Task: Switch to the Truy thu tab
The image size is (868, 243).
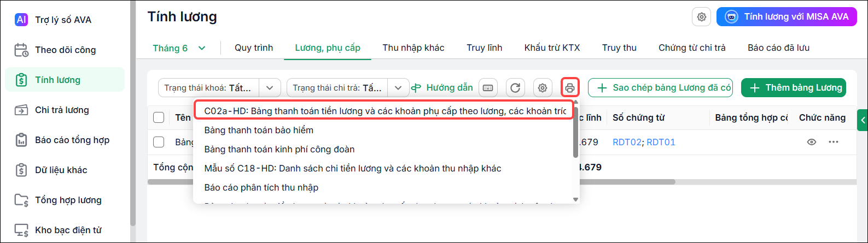Action: coord(620,48)
